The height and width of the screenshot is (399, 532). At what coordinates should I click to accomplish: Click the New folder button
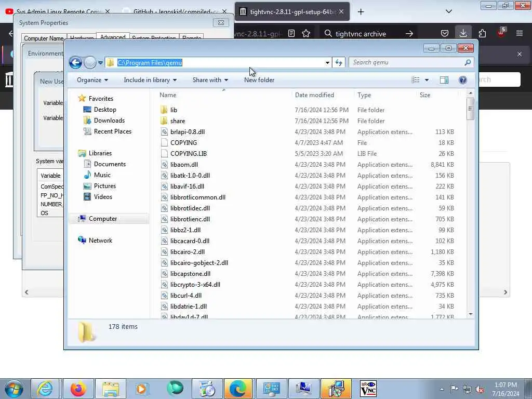click(x=259, y=80)
